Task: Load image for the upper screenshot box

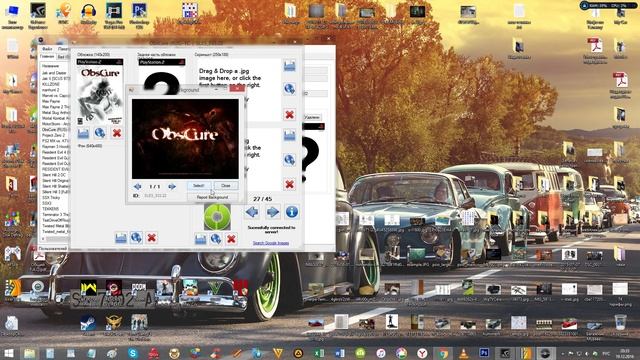Action: coord(289,66)
